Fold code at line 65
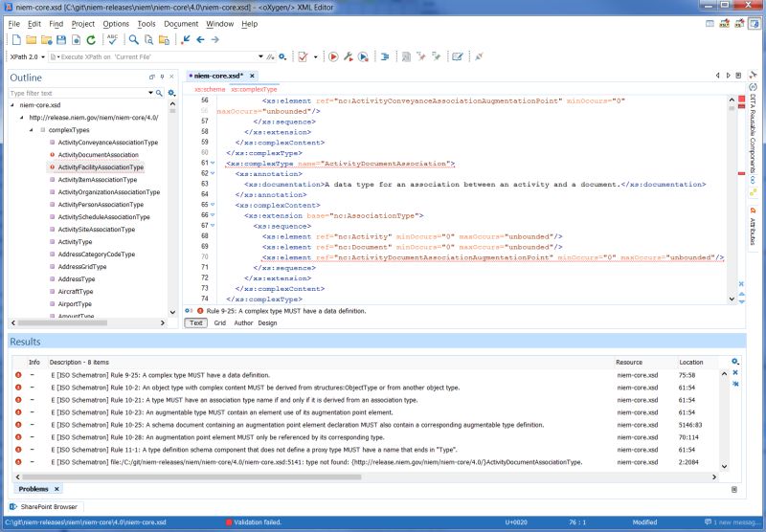 coord(213,205)
